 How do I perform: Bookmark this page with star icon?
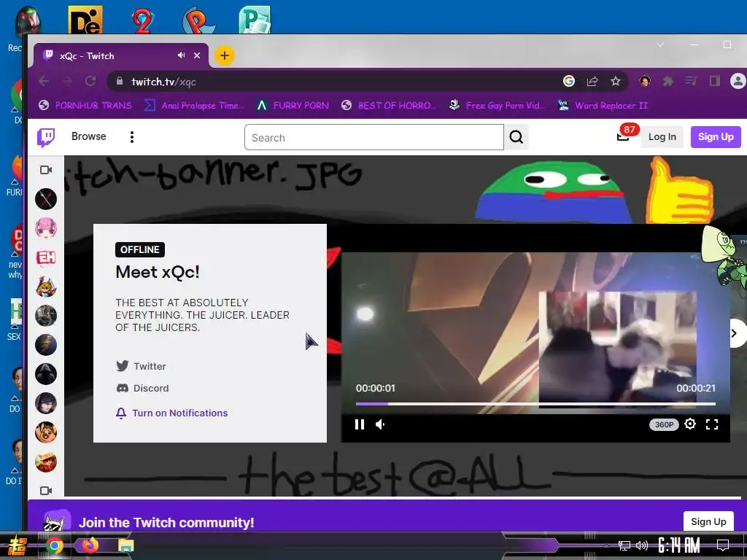point(616,82)
